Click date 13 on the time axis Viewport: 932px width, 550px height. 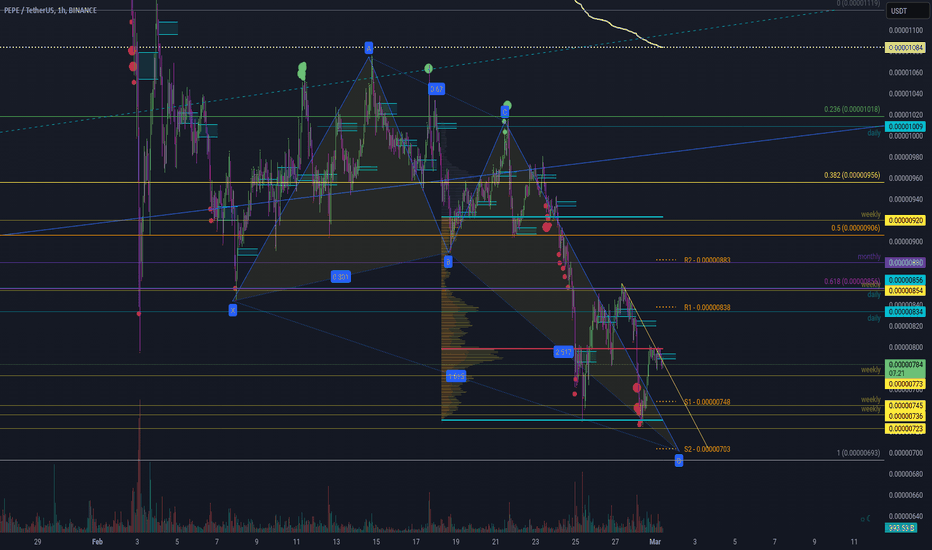click(336, 542)
